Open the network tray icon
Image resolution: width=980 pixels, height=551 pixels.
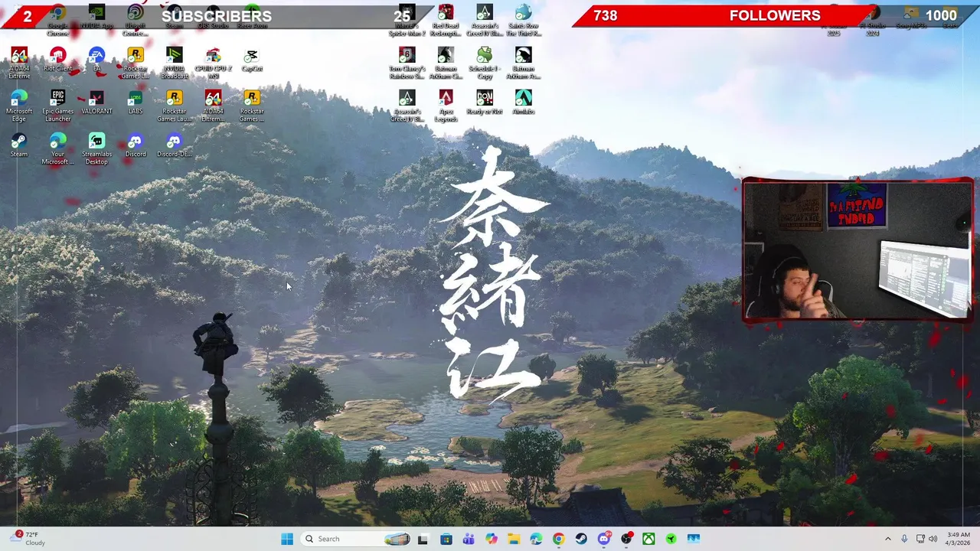pyautogui.click(x=920, y=539)
